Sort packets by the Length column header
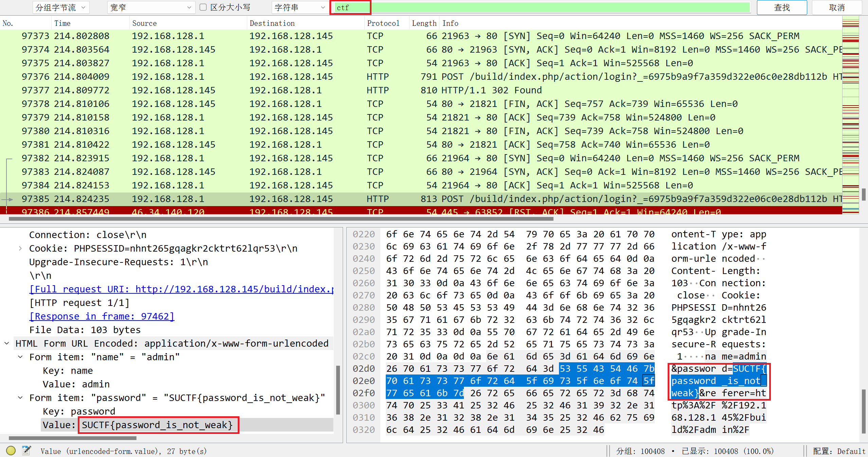 (x=424, y=23)
